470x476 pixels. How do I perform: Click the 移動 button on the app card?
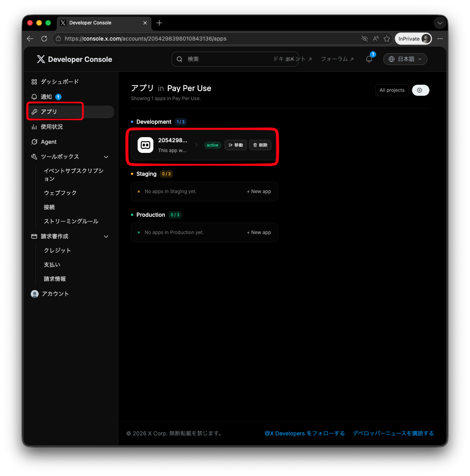click(x=236, y=145)
